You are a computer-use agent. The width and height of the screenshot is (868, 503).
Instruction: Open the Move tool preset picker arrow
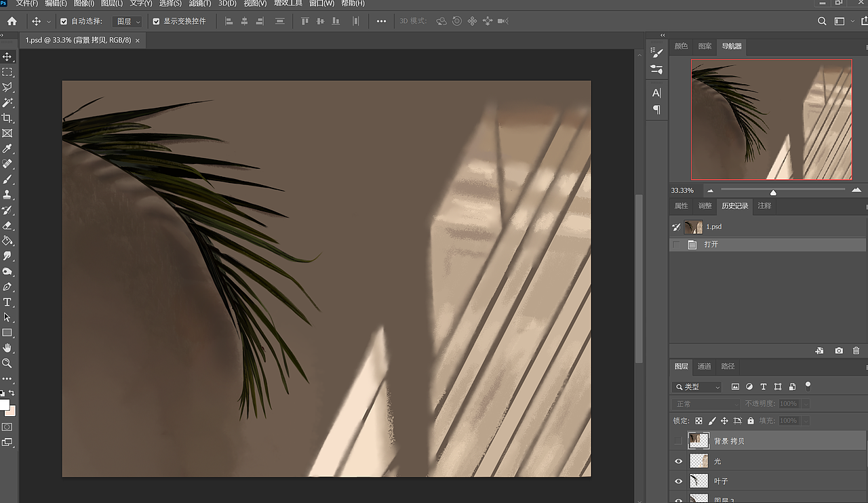[49, 22]
